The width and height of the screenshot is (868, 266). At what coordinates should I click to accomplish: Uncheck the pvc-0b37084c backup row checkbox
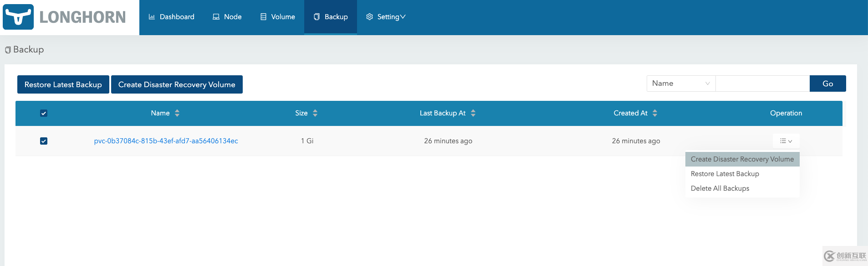(x=44, y=141)
